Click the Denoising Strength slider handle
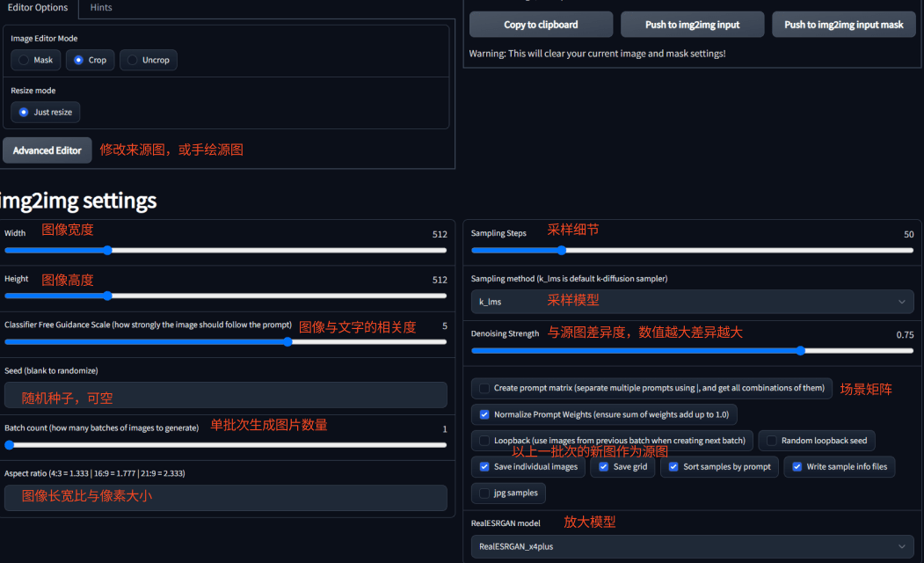924x563 pixels. tap(799, 350)
